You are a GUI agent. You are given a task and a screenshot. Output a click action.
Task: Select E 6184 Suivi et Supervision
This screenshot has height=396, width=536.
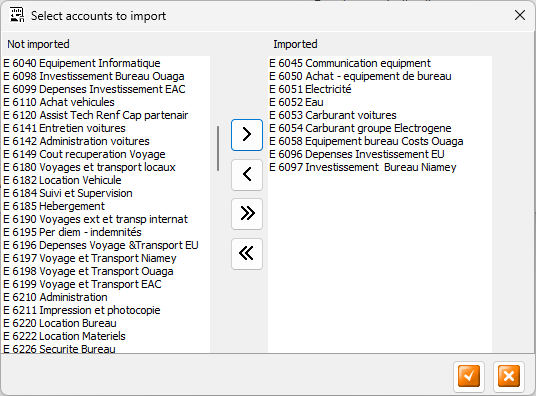pyautogui.click(x=106, y=193)
